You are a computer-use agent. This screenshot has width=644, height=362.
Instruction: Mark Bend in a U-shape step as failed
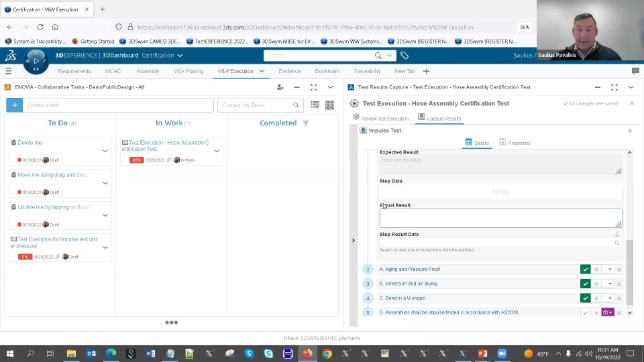pyautogui.click(x=596, y=298)
